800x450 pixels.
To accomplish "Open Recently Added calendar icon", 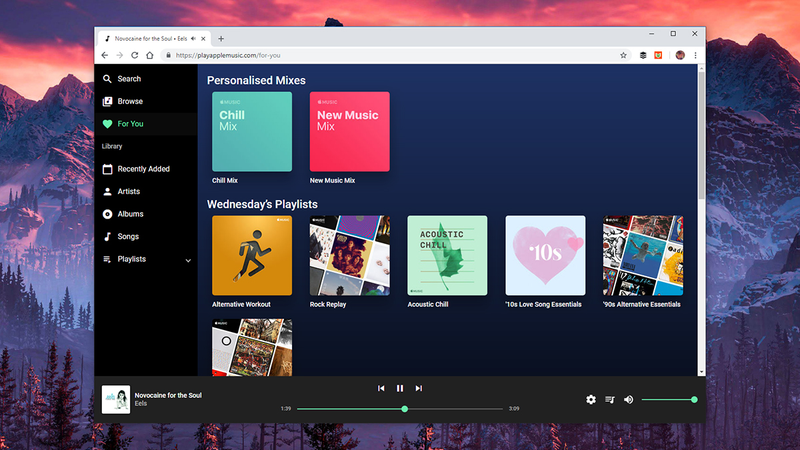I will pyautogui.click(x=107, y=169).
